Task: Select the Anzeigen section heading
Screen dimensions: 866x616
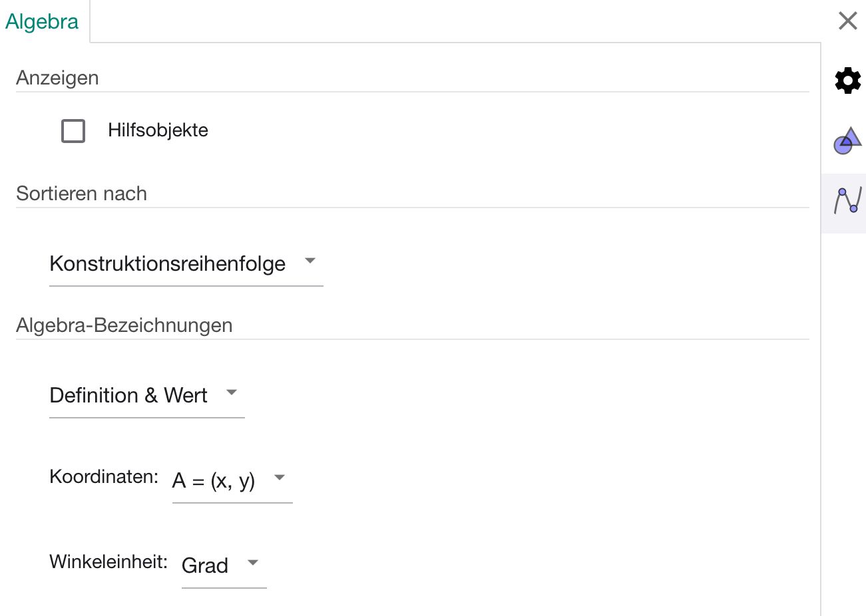Action: pos(57,78)
